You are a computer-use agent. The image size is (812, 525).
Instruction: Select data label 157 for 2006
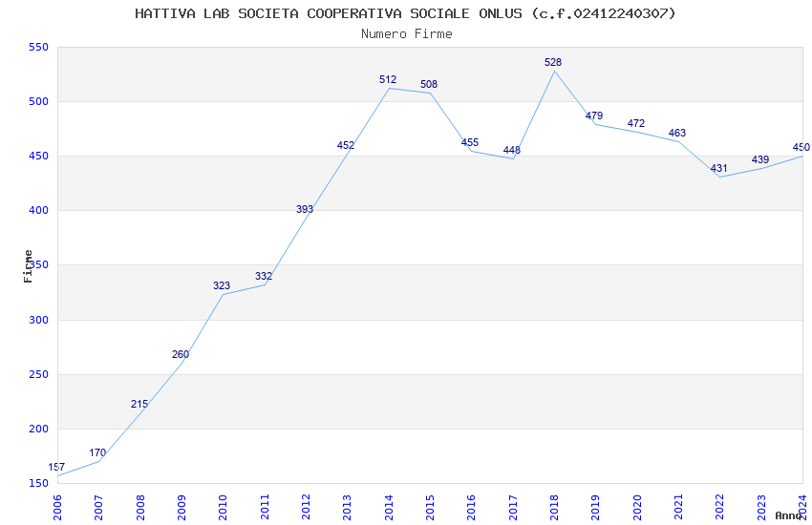pyautogui.click(x=56, y=467)
